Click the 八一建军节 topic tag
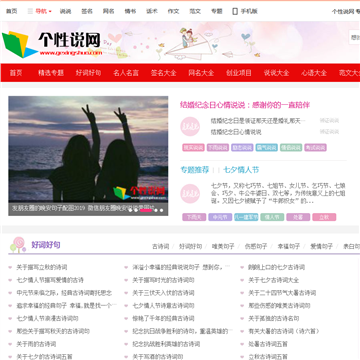The image size is (360, 360). pos(246,217)
